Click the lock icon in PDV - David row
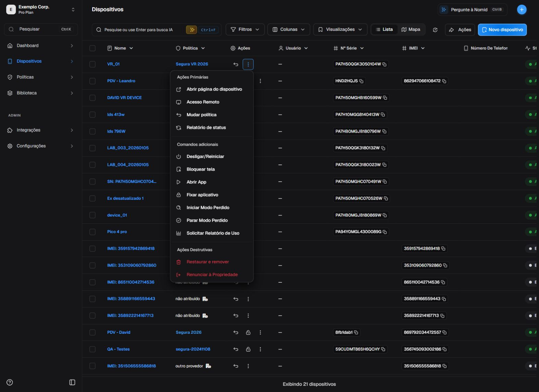The width and height of the screenshot is (539, 392). [x=248, y=332]
